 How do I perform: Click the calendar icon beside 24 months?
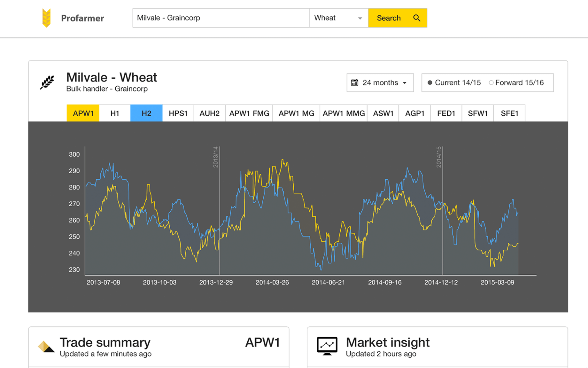point(355,82)
